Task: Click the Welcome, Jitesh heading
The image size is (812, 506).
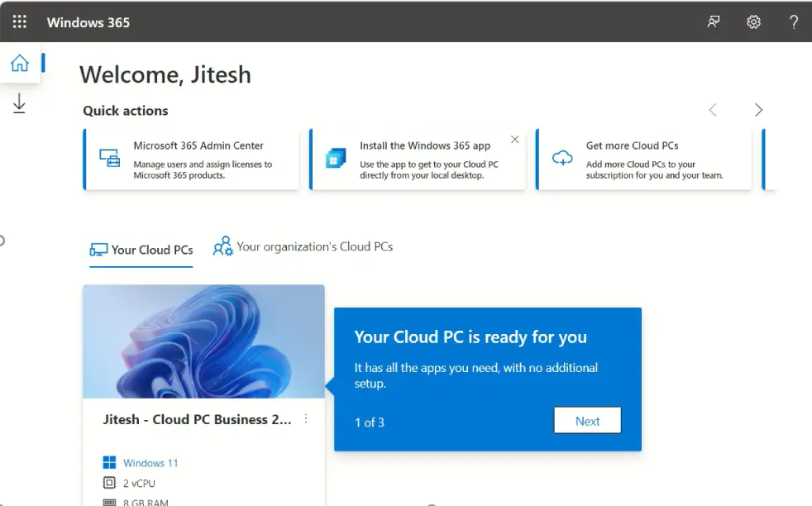Action: (x=165, y=74)
